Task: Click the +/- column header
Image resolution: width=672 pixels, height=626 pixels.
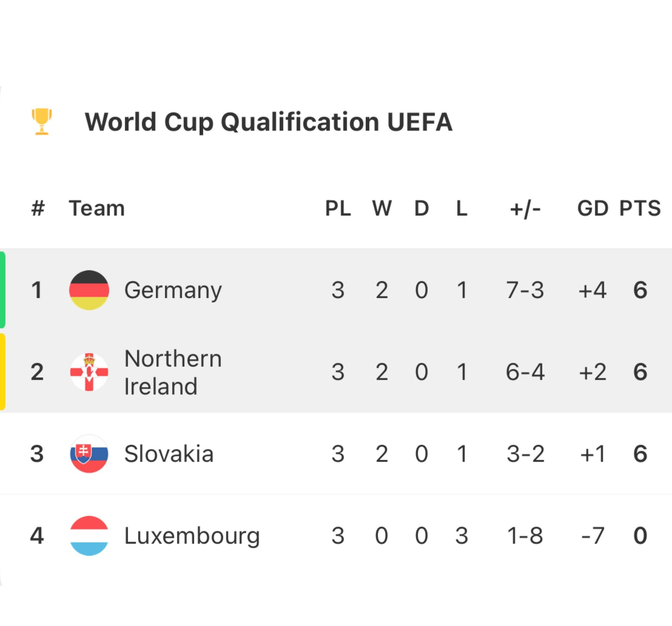Action: coord(525,209)
